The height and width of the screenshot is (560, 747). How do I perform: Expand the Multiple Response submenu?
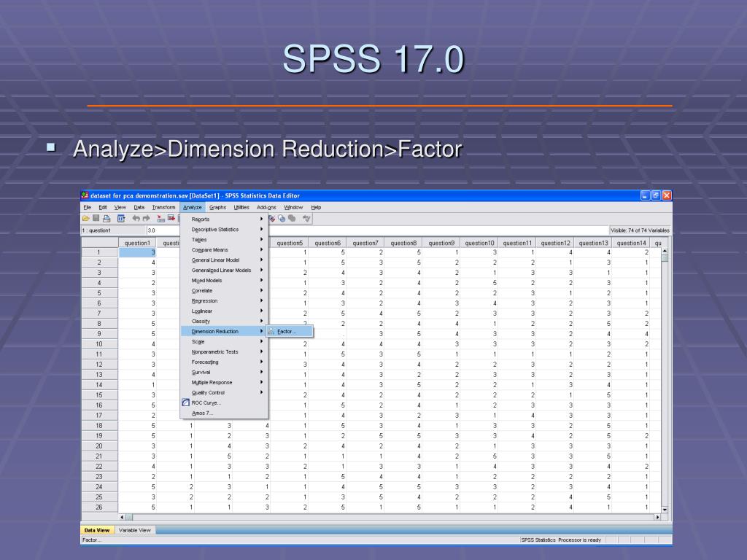224,382
